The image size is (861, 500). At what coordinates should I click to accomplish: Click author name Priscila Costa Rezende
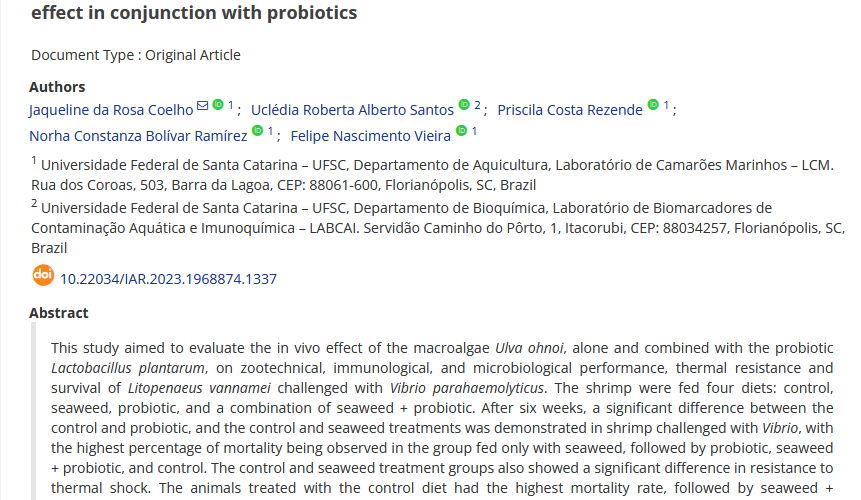click(x=570, y=110)
